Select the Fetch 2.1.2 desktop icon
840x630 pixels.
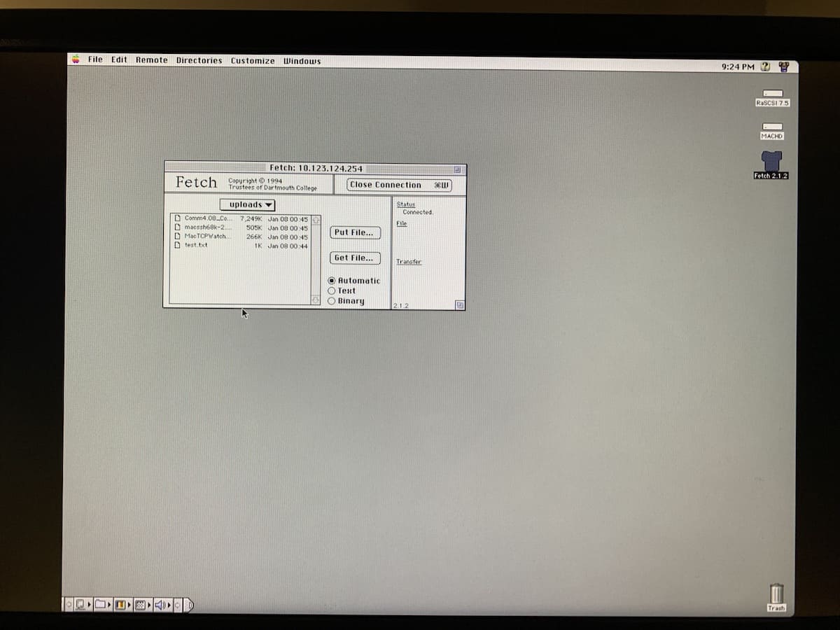[771, 160]
